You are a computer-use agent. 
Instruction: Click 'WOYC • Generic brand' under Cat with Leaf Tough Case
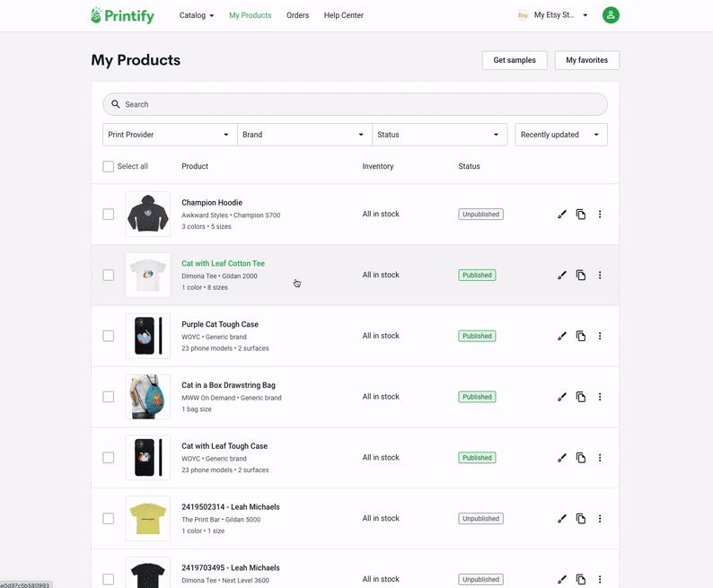click(214, 459)
